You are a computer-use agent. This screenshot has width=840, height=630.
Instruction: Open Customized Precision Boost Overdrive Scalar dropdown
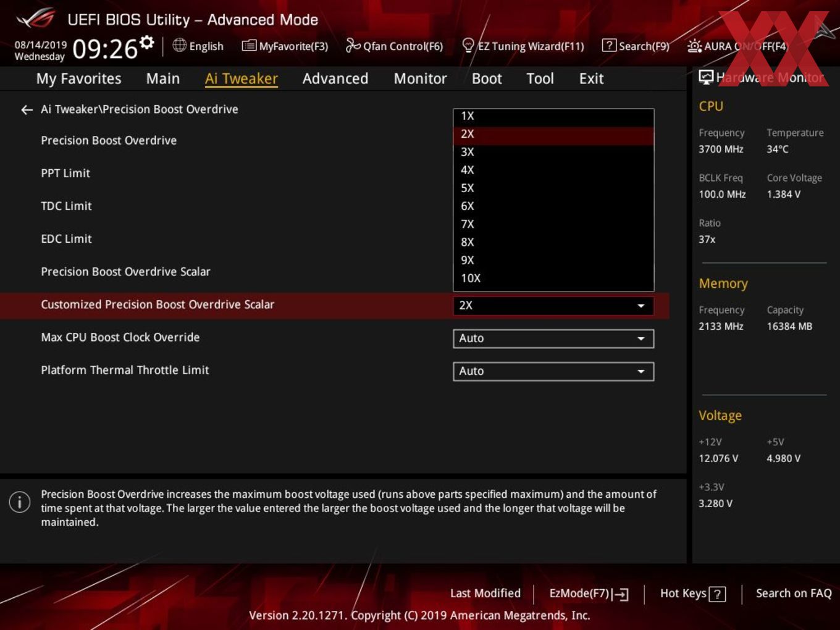coord(553,306)
